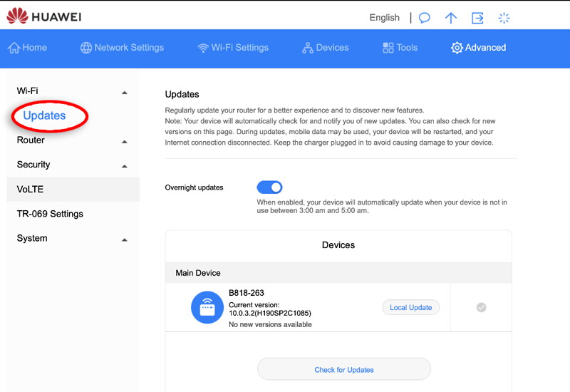Open the Network Settings tab
The width and height of the screenshot is (570, 392).
[x=122, y=48]
